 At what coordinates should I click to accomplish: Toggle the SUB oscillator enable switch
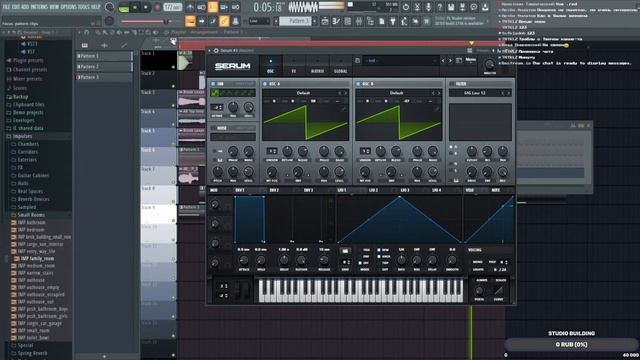click(x=213, y=84)
